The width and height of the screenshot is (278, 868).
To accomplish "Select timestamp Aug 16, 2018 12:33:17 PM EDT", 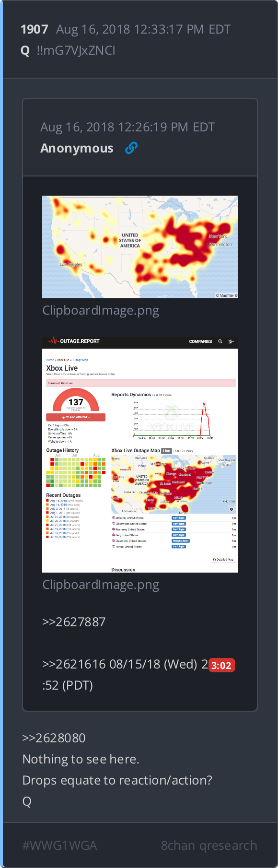I will click(x=143, y=29).
